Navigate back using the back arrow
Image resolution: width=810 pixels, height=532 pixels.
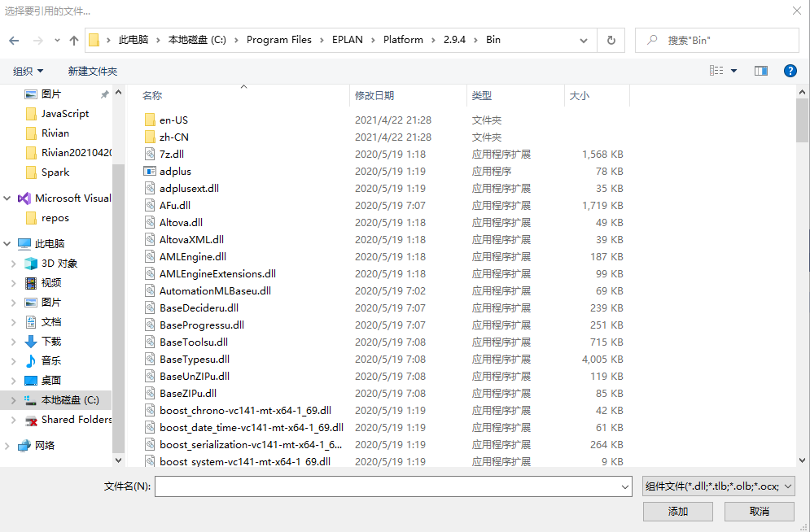pyautogui.click(x=14, y=39)
